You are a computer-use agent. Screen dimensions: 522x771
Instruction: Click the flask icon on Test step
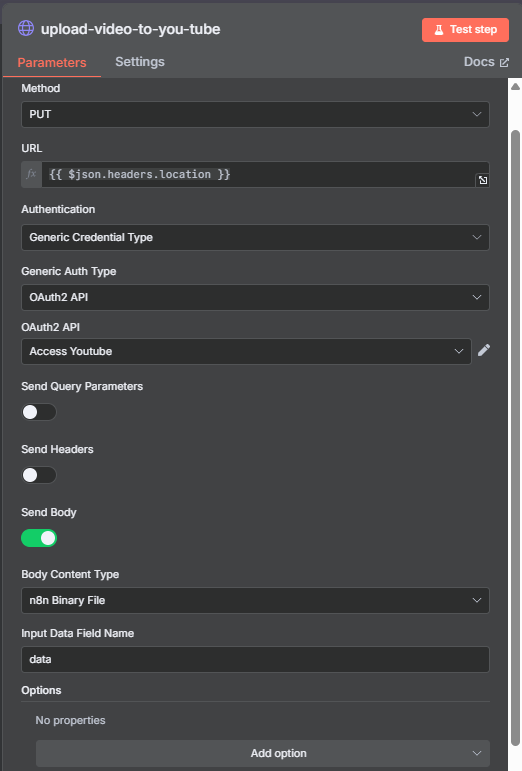tap(438, 30)
